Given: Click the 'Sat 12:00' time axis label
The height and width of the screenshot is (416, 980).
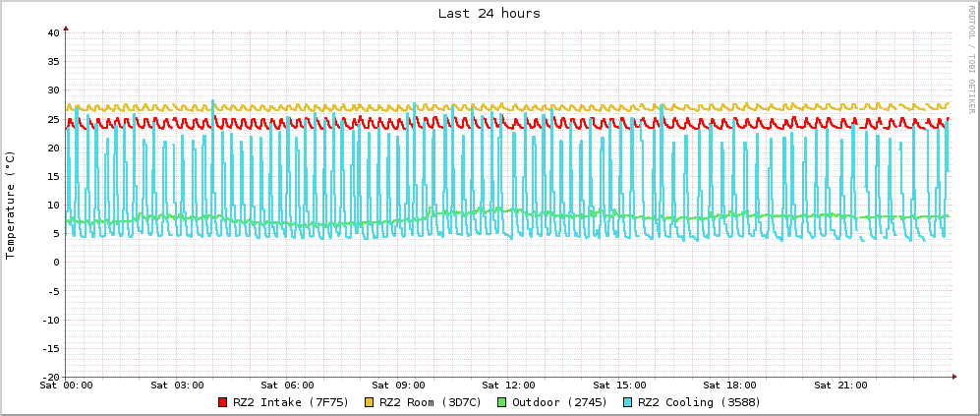Looking at the screenshot, I should tap(508, 385).
